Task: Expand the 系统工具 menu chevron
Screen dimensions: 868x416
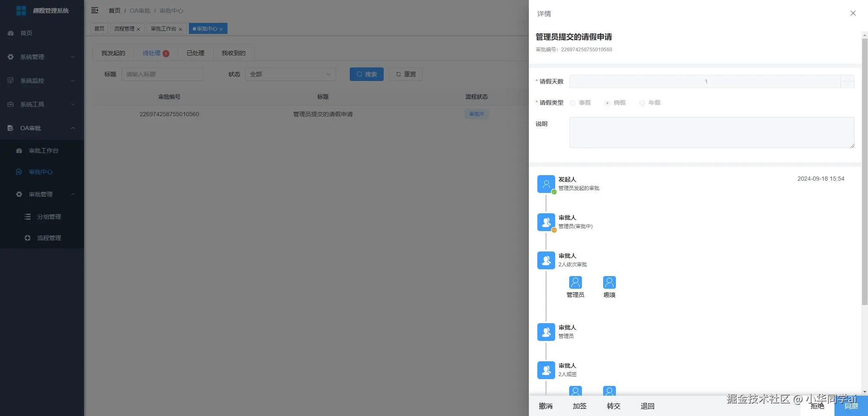Action: click(73, 104)
